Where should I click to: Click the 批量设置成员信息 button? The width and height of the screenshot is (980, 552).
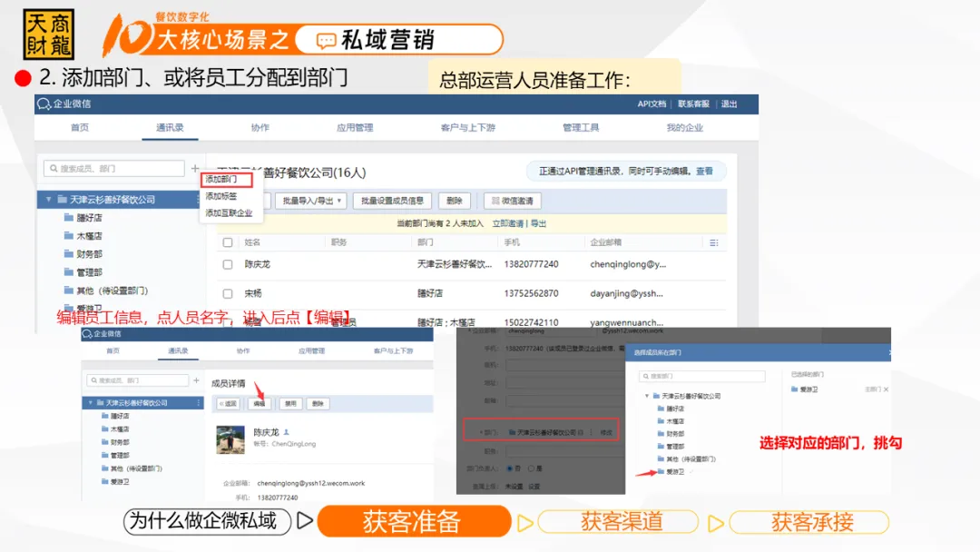[392, 201]
